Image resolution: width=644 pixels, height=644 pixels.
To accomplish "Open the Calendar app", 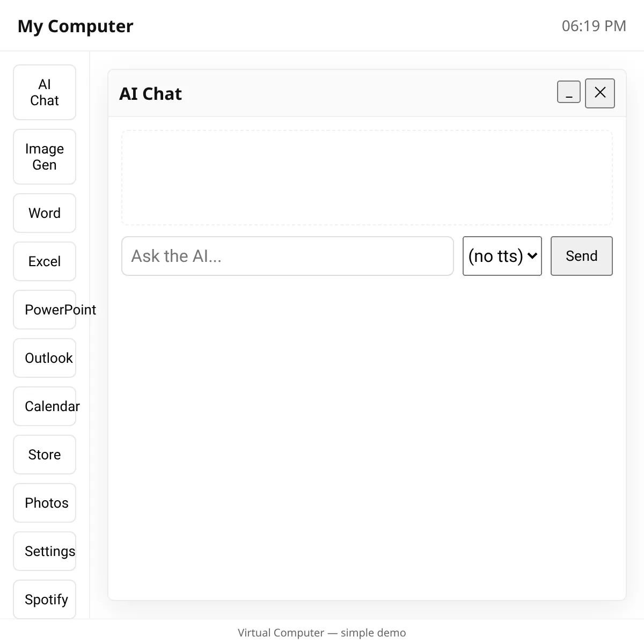I will [45, 406].
